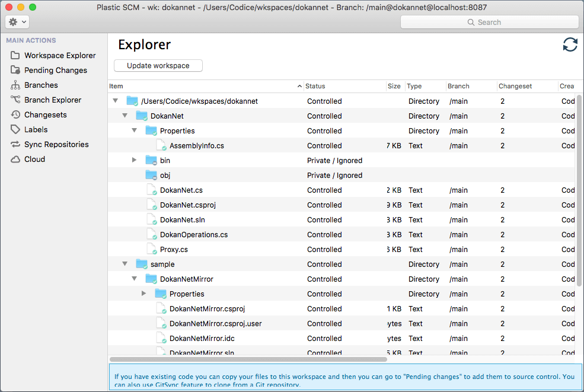Screen dimensions: 584x392
Task: Click the Workspace Explorer folder icon
Action: pyautogui.click(x=15, y=56)
